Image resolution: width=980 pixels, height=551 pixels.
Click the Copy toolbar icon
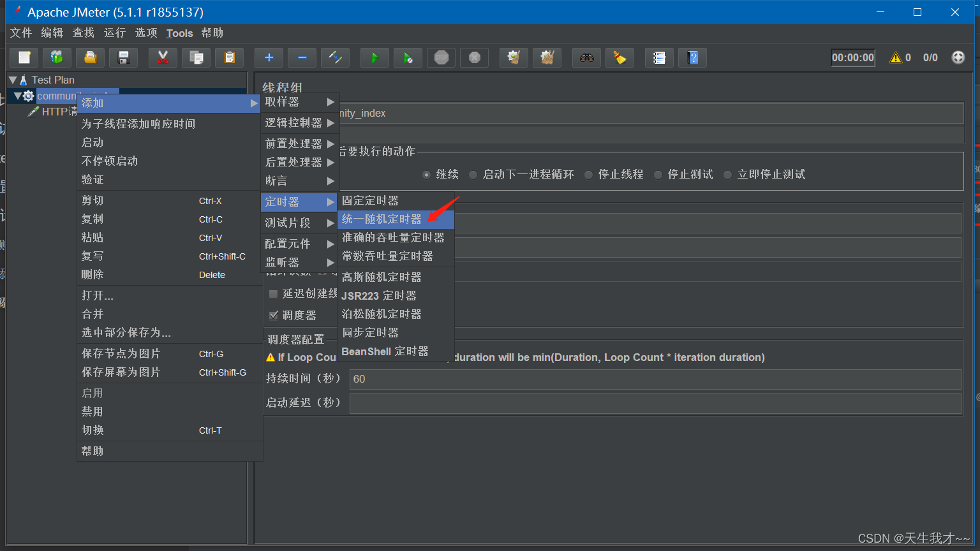point(197,58)
